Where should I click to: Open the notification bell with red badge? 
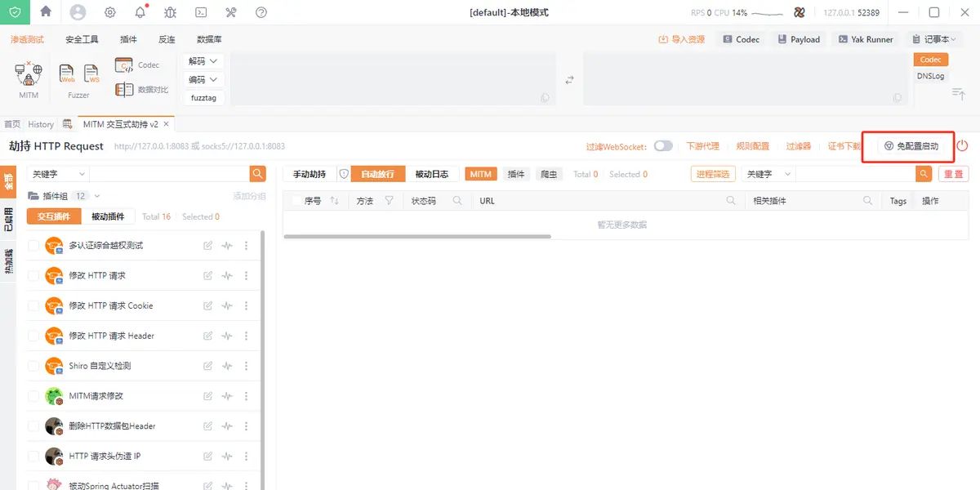point(139,12)
